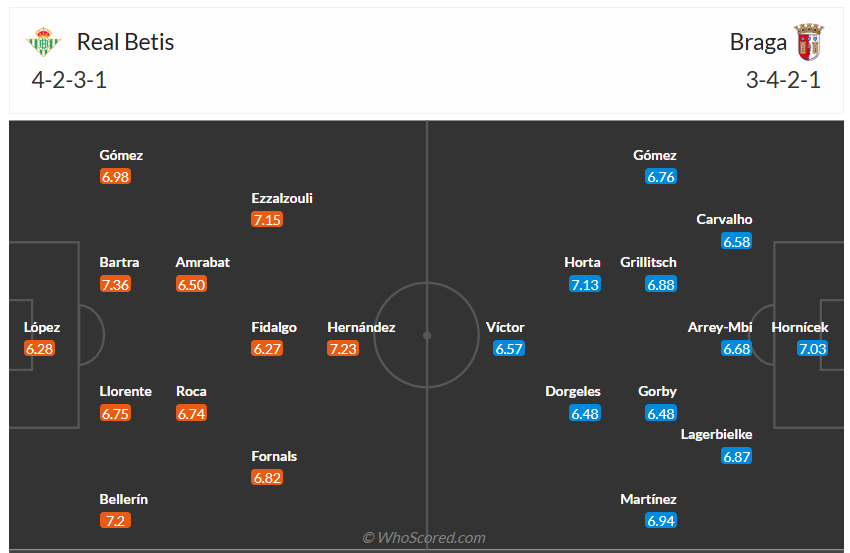Click the Braga club crest
Screen dimensions: 850x553
(x=808, y=42)
